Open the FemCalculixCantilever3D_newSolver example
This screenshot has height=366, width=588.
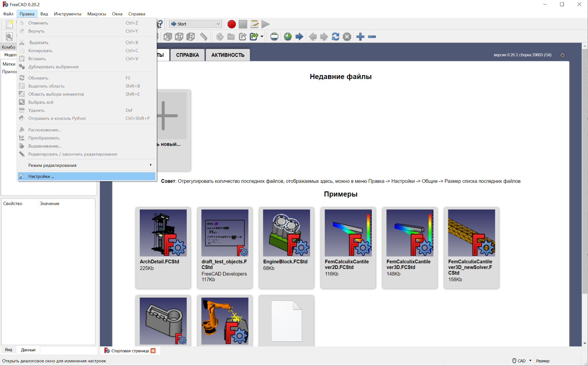471,248
